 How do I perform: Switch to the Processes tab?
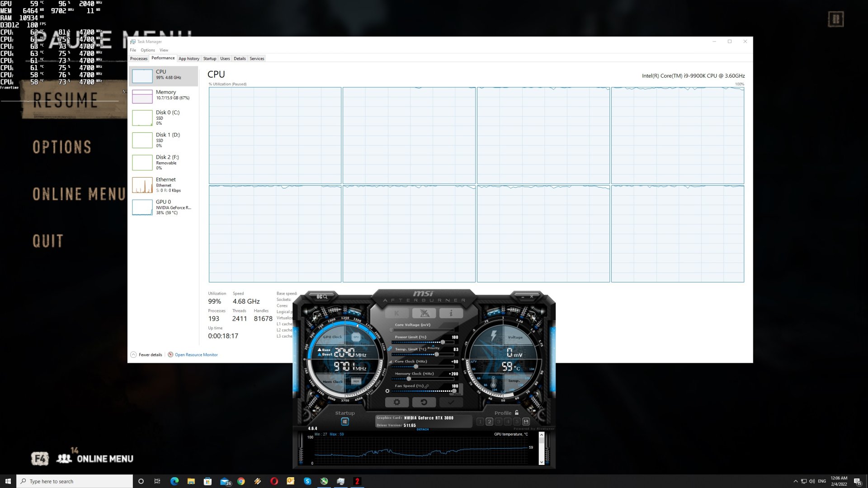[x=139, y=58]
